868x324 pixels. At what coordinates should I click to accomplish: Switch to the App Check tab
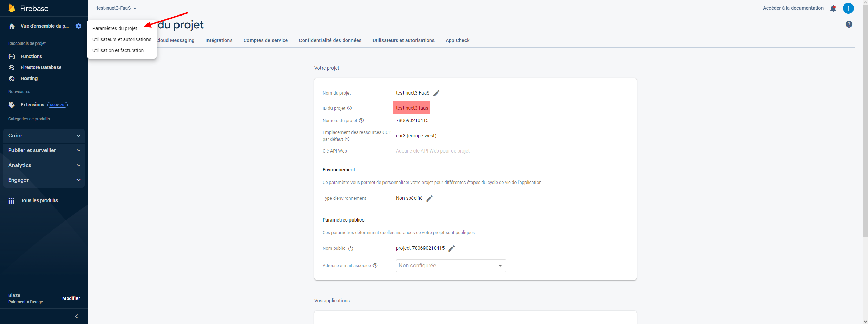point(458,40)
